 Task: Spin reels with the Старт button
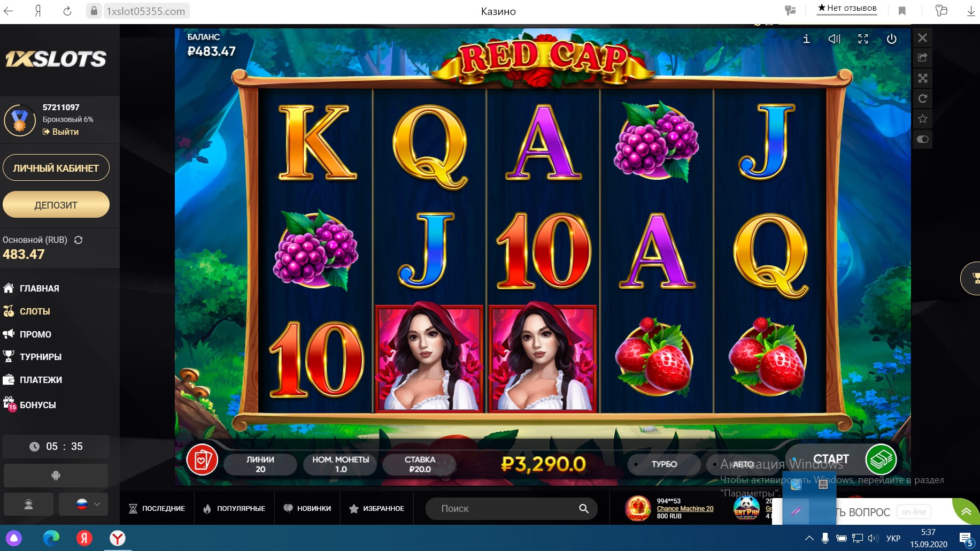click(x=842, y=460)
